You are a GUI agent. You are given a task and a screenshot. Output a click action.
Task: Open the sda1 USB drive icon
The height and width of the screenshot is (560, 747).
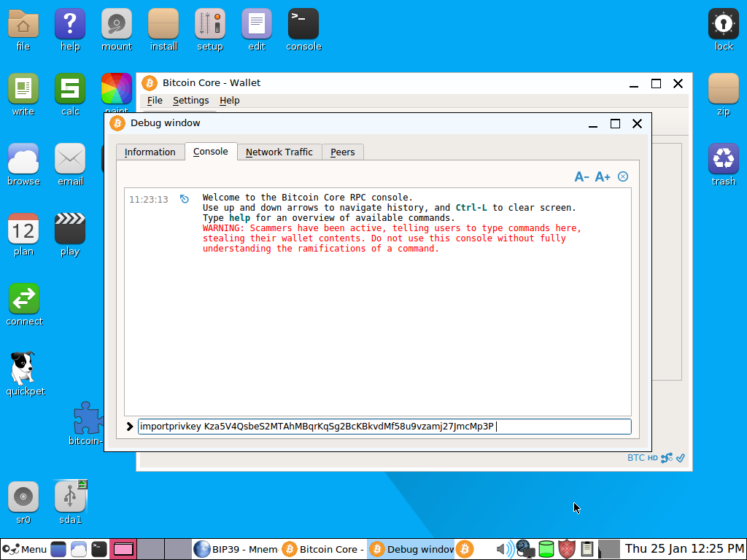70,503
